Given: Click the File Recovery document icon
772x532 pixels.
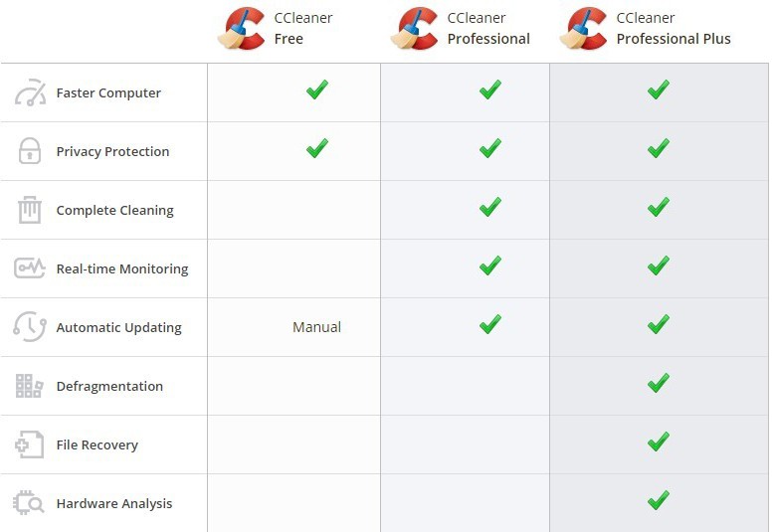Looking at the screenshot, I should click(30, 444).
